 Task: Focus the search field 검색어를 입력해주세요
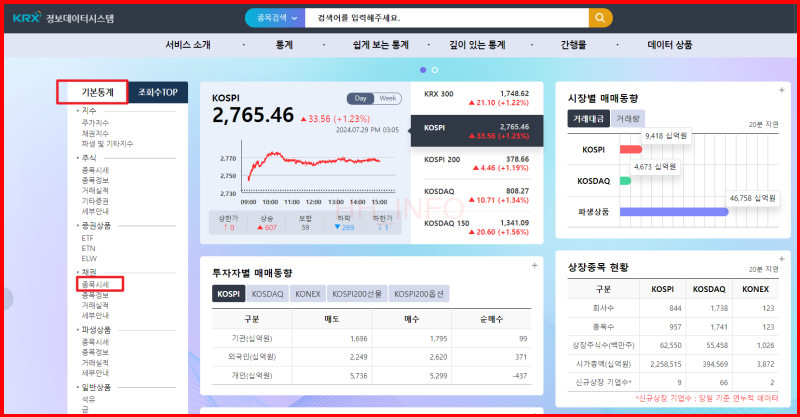[x=446, y=18]
